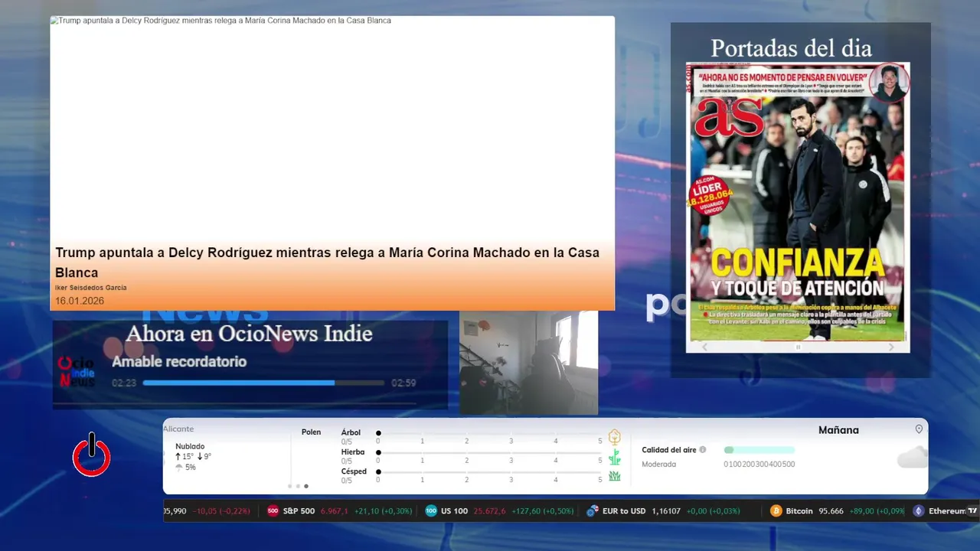
Task: Click the S&P 500 ticker badge icon
Action: click(273, 510)
